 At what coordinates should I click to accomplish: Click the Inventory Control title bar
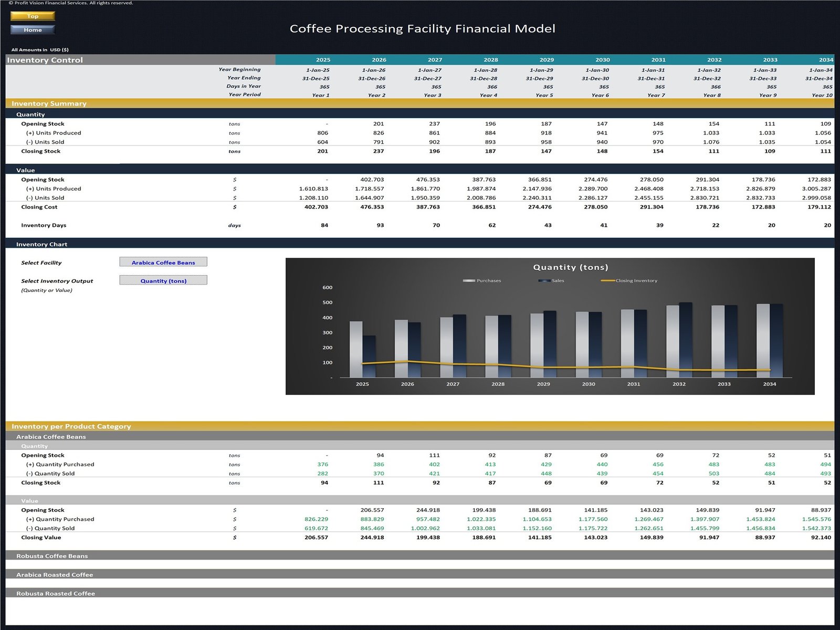46,60
